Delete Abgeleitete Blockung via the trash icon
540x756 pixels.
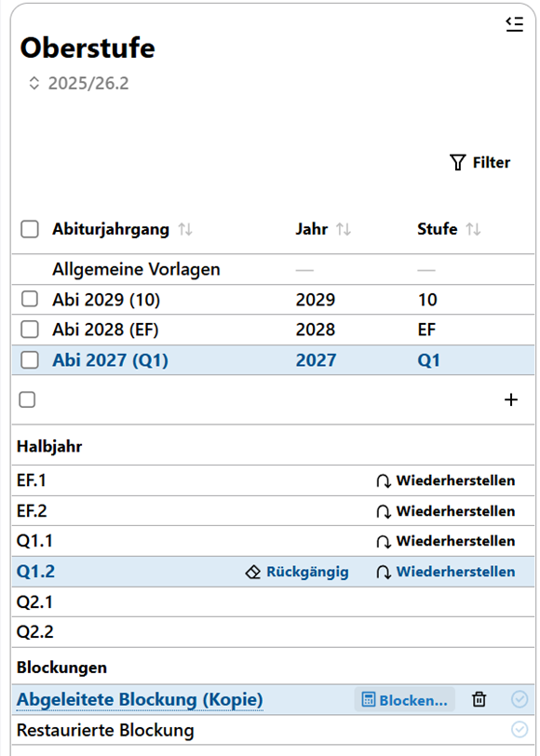(x=479, y=699)
